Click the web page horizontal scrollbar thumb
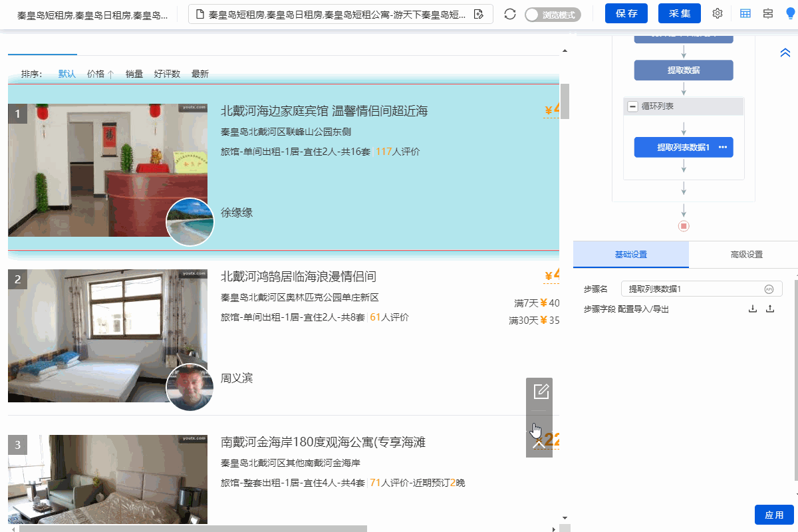This screenshot has width=798, height=532. coord(193,529)
